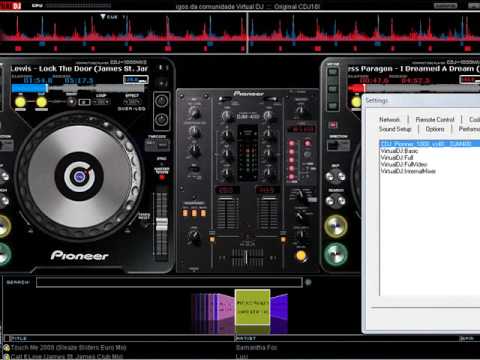Click the mixer crossfader

247,257
